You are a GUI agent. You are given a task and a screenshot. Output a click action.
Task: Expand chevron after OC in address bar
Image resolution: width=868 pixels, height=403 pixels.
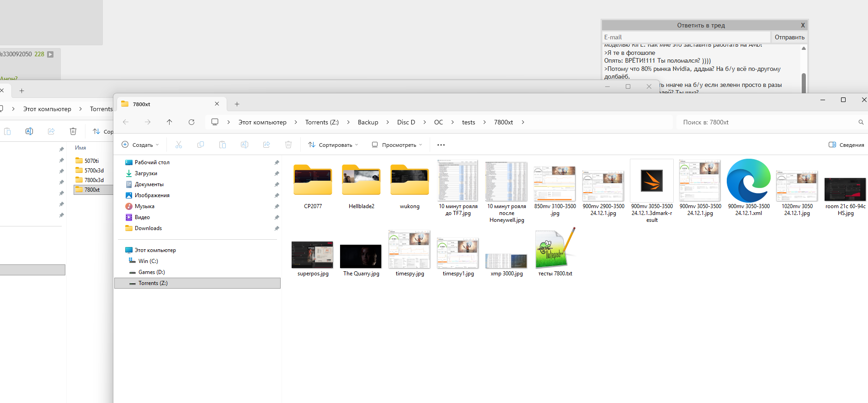point(453,122)
